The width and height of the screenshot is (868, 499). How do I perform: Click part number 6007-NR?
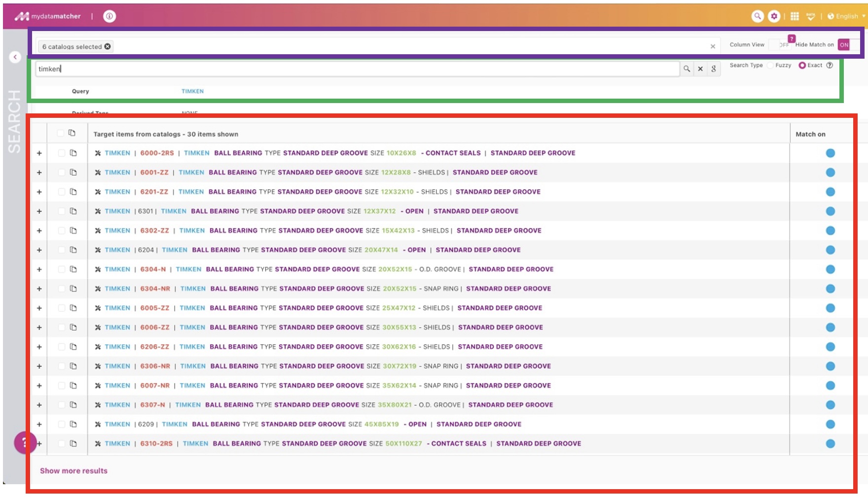(155, 386)
